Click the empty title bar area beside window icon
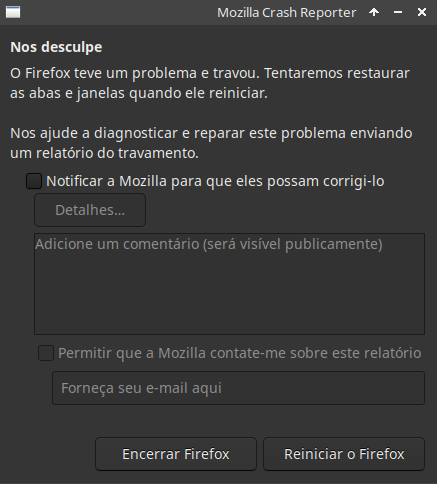This screenshot has width=437, height=484. 117,12
